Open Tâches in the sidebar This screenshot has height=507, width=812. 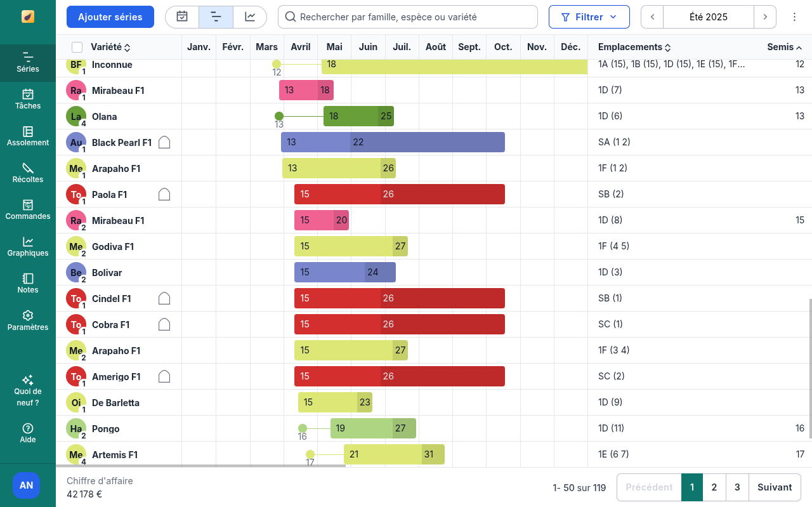pos(28,99)
